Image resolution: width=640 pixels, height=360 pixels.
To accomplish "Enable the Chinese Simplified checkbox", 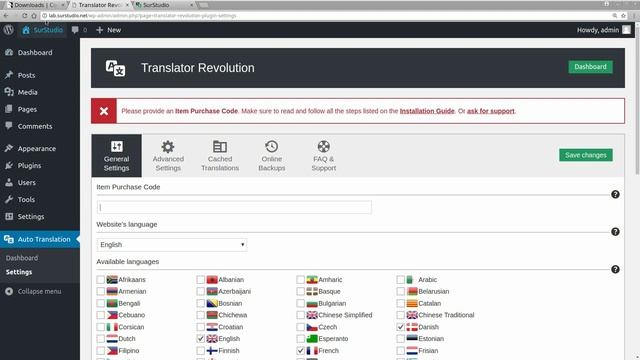I will click(x=300, y=315).
